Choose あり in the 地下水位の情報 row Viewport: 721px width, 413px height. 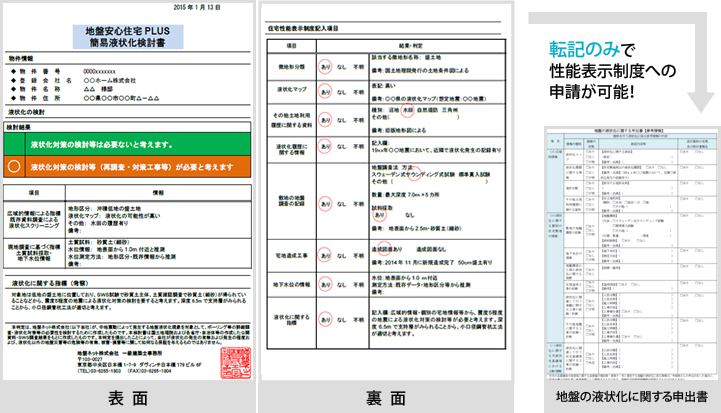[x=325, y=285]
